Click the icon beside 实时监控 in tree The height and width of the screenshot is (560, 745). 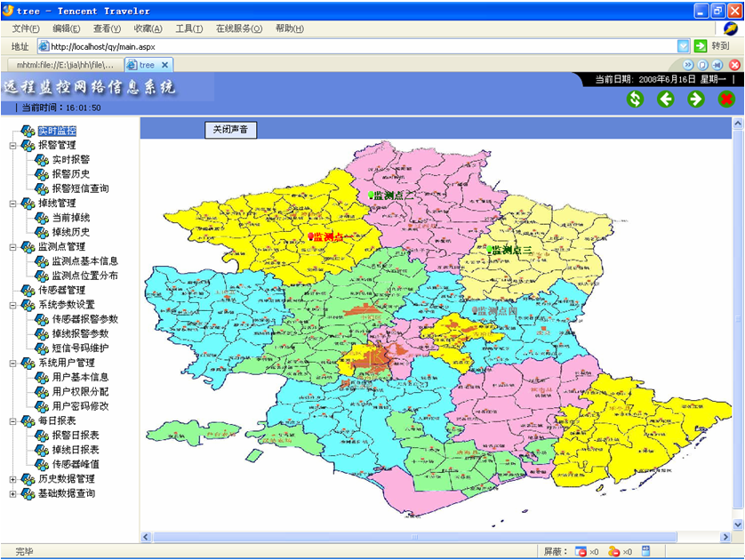tap(28, 131)
